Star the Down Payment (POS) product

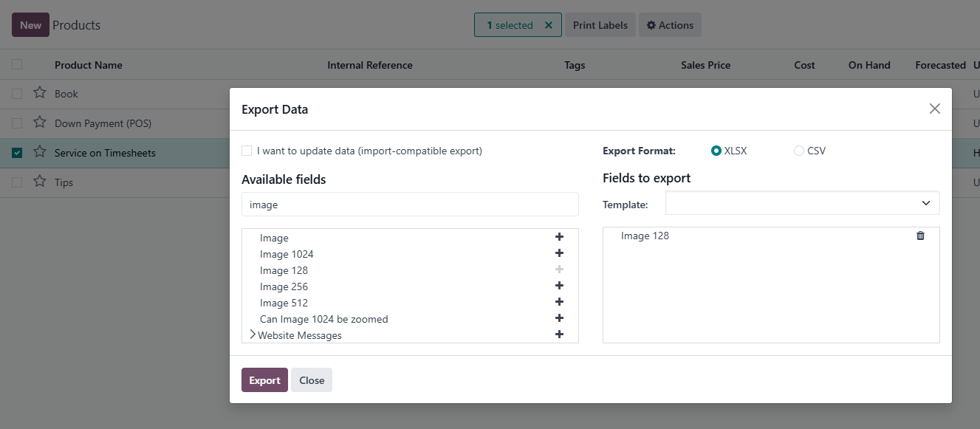point(40,123)
